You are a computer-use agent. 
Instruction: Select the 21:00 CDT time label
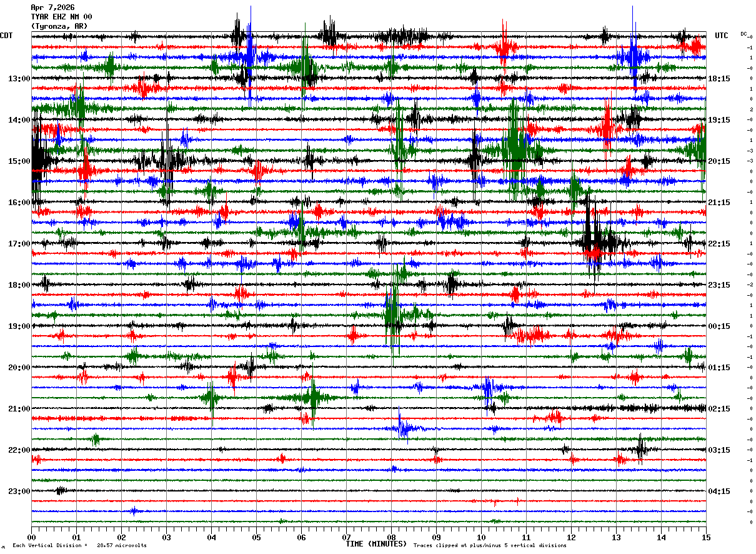(19, 409)
